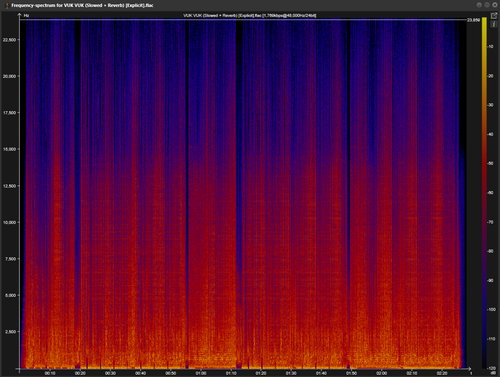Click the dB color scale gradient bar
Viewport: 500px width, 377px height.
[484, 193]
